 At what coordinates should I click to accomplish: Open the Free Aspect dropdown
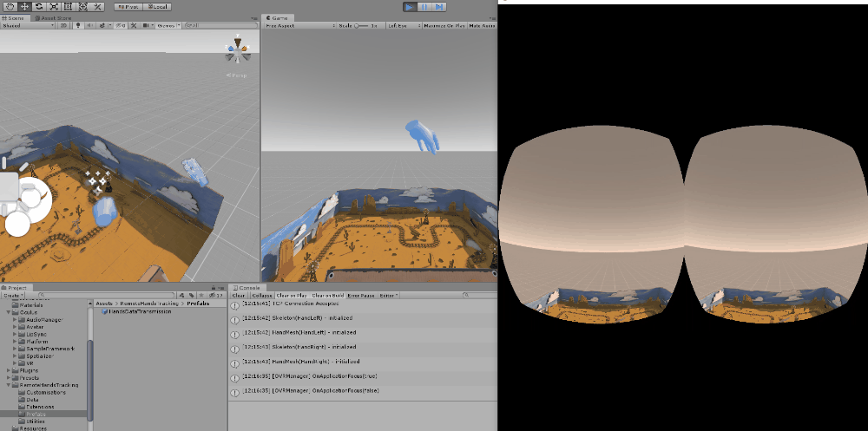point(299,25)
